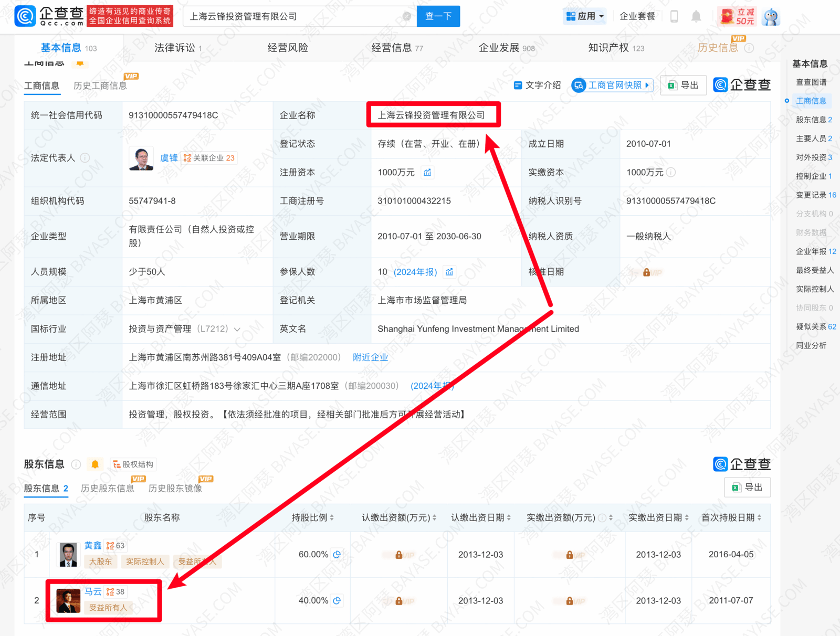Screen dimensions: 840x636
Task: Click lock icon in 核准日期 cell
Action: point(646,272)
